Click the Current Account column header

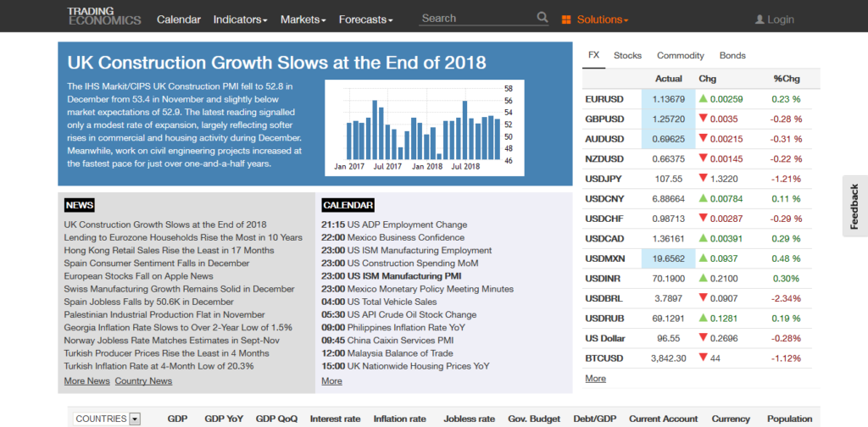click(x=663, y=419)
